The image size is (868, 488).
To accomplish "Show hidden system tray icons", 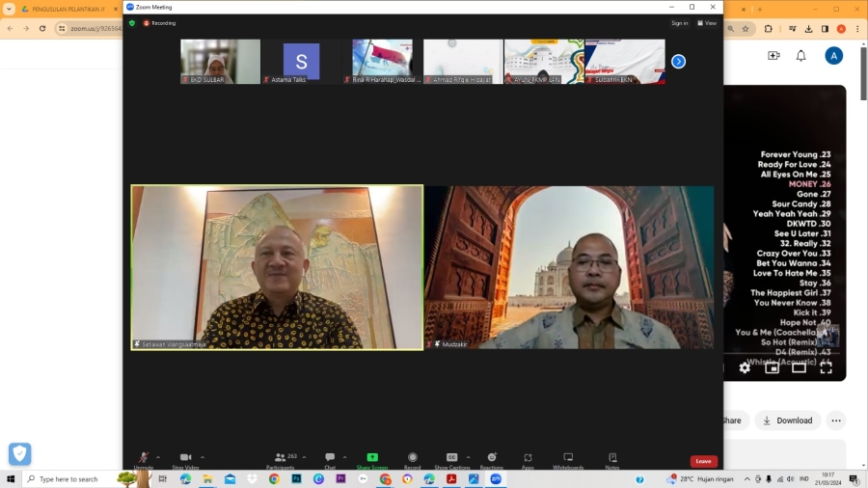I will pos(746,479).
